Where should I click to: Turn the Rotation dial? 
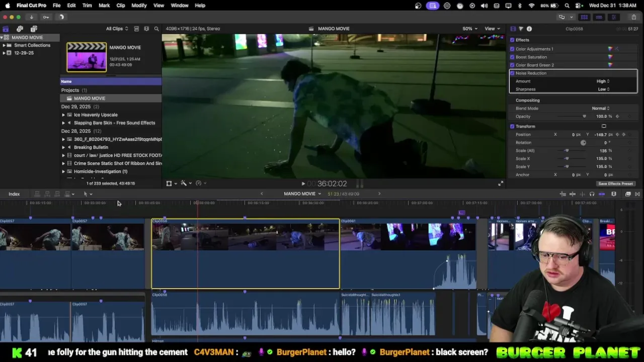coord(583,143)
